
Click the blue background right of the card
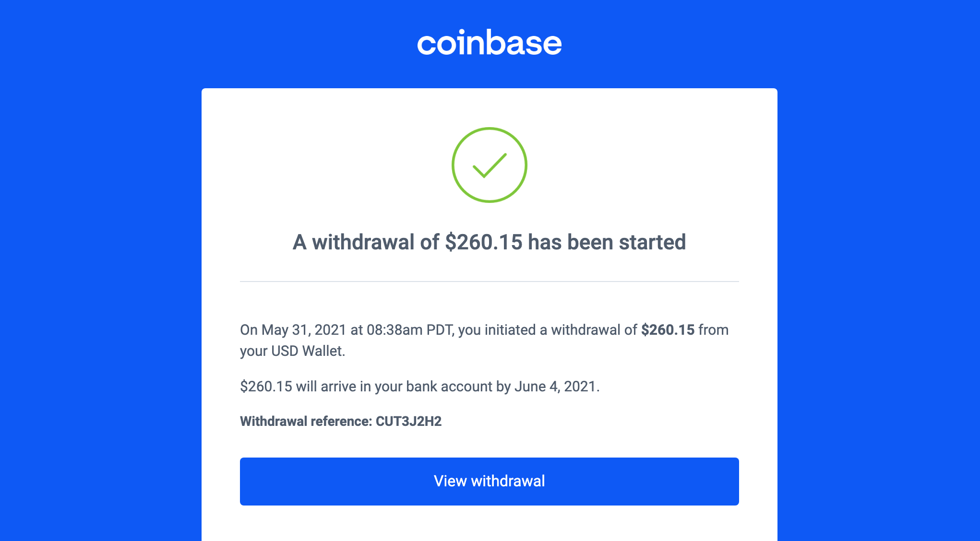tap(878, 288)
